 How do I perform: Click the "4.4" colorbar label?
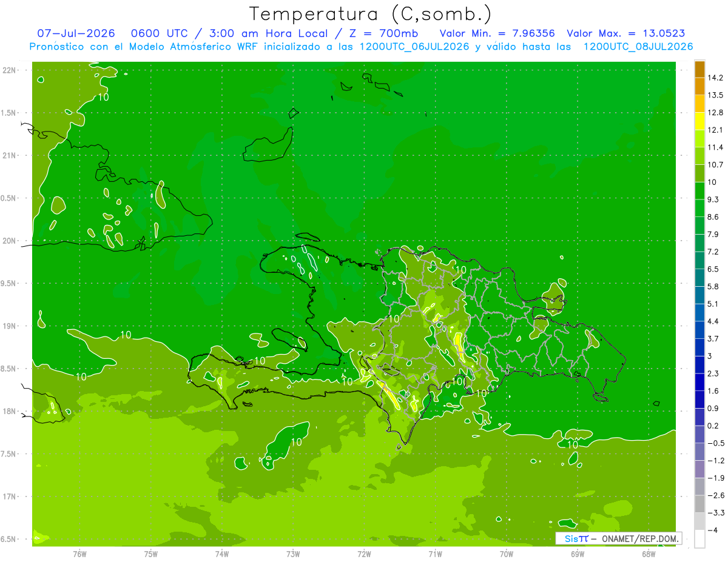tap(713, 321)
